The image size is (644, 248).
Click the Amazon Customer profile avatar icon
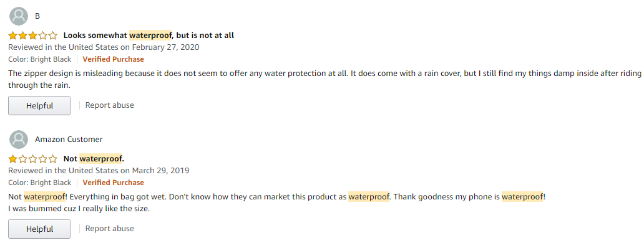(x=19, y=140)
